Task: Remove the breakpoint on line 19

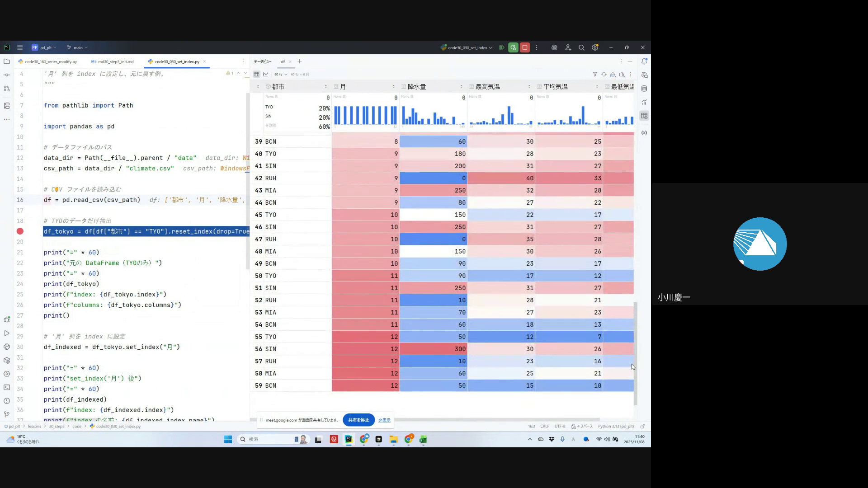Action: pyautogui.click(x=20, y=231)
